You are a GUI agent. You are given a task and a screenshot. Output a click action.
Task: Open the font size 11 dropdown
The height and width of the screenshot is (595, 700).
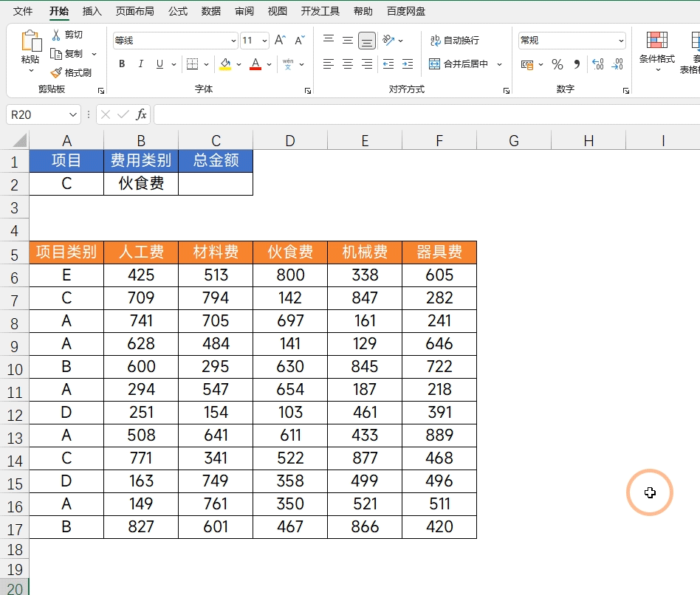pos(264,41)
